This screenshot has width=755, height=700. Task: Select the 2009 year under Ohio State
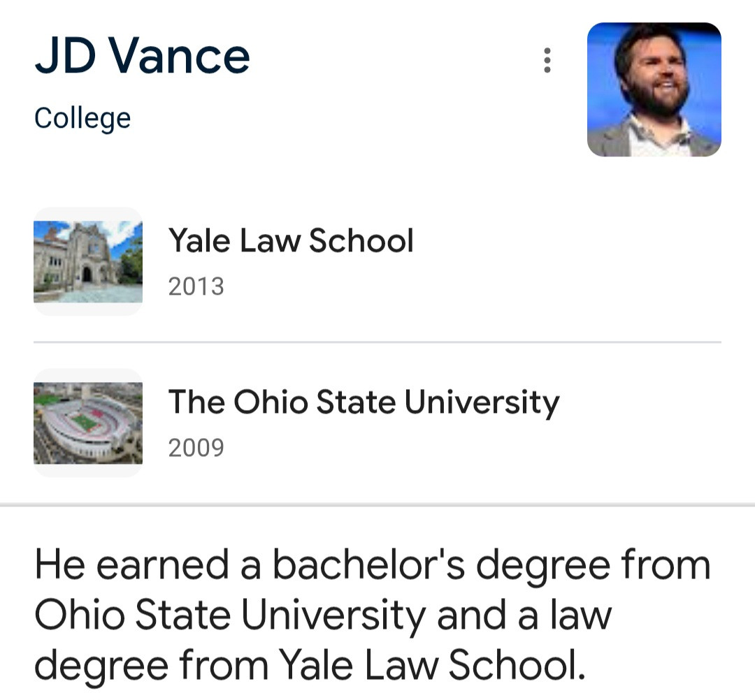click(196, 448)
